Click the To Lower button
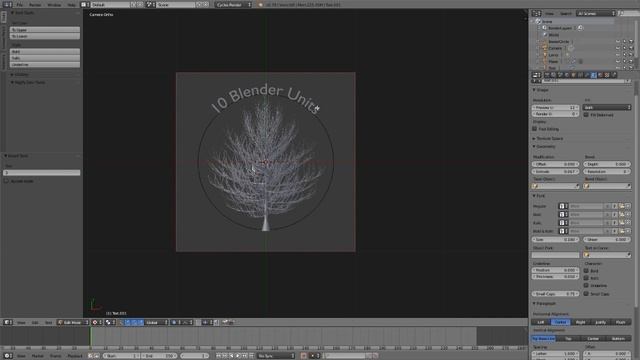 click(45, 36)
